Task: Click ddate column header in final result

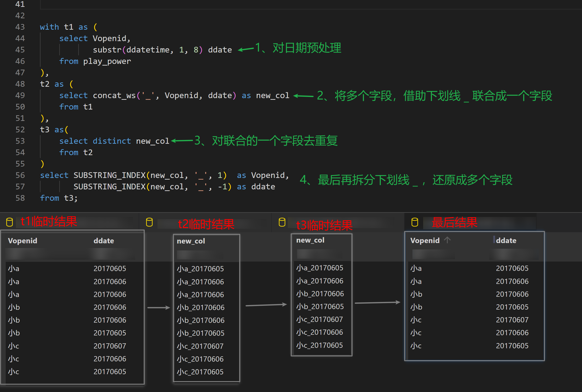Action: (x=506, y=240)
